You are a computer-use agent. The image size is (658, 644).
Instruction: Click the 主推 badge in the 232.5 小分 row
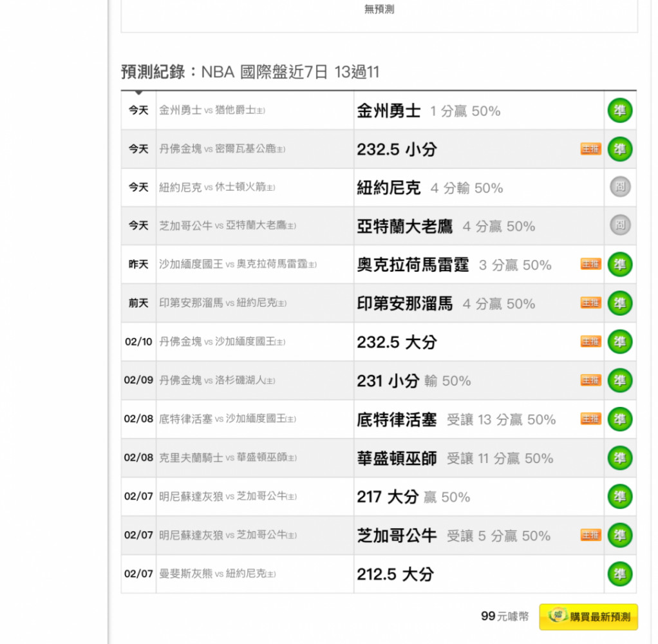(x=591, y=149)
